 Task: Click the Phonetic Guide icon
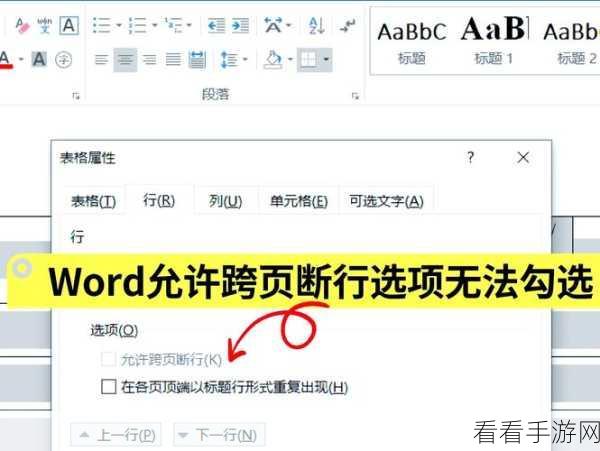(x=45, y=26)
